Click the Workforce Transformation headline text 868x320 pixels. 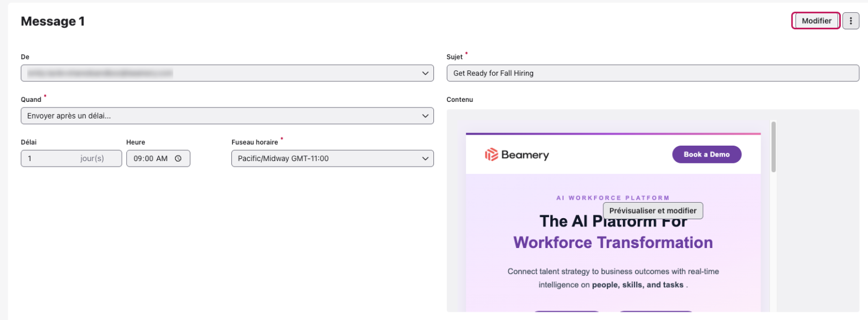613,242
